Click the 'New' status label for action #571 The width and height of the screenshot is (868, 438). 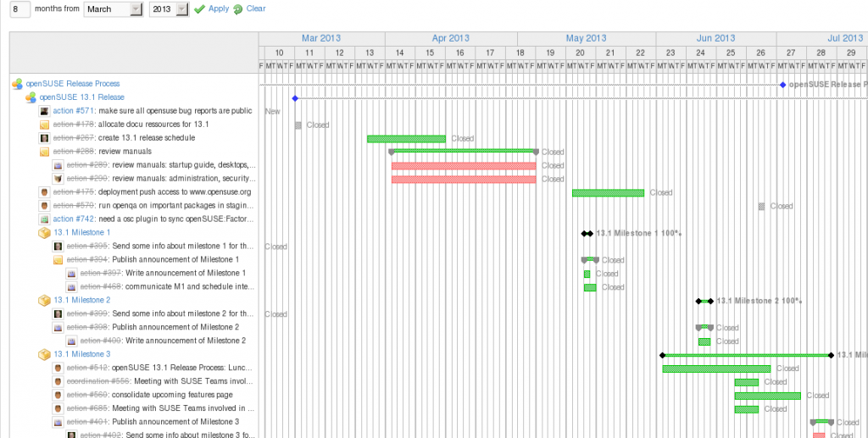[272, 111]
